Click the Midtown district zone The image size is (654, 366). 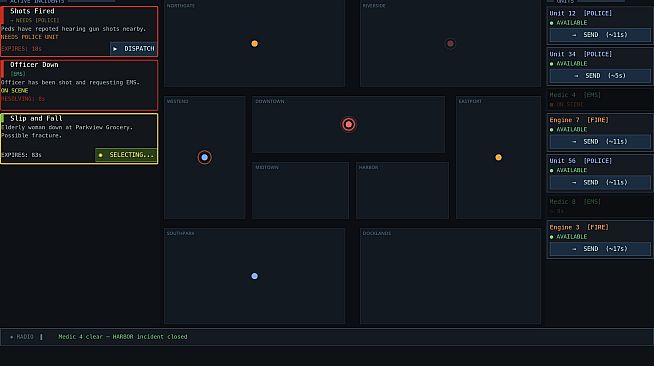pyautogui.click(x=300, y=191)
